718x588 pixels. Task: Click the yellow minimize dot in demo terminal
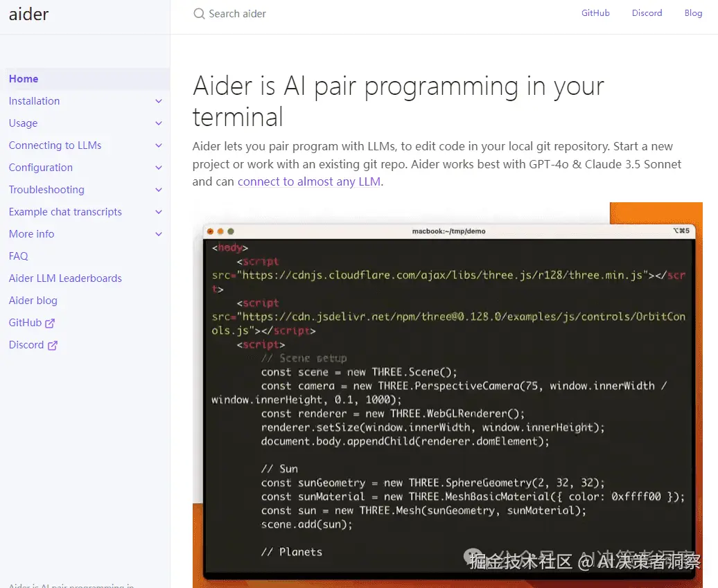point(220,231)
